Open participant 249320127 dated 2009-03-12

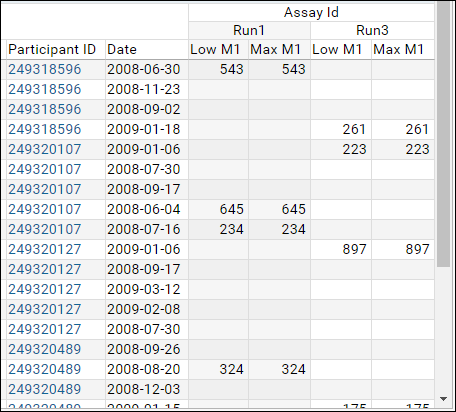pyautogui.click(x=45, y=289)
